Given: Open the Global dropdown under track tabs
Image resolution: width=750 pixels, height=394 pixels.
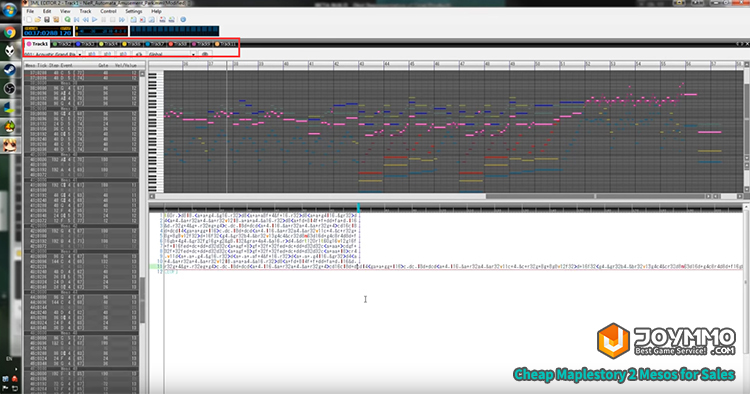Looking at the screenshot, I should click(172, 54).
